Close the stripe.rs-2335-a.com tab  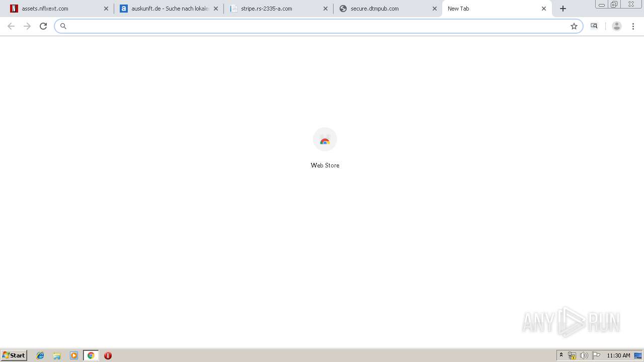(325, 9)
